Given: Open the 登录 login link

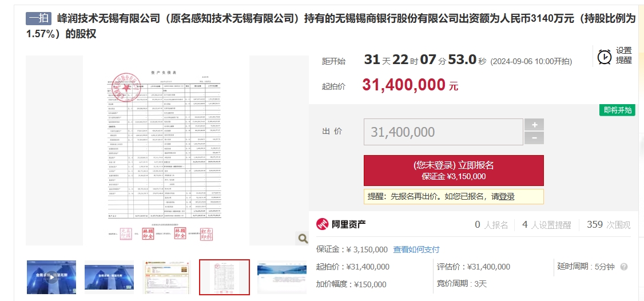Looking at the screenshot, I should pos(506,196).
